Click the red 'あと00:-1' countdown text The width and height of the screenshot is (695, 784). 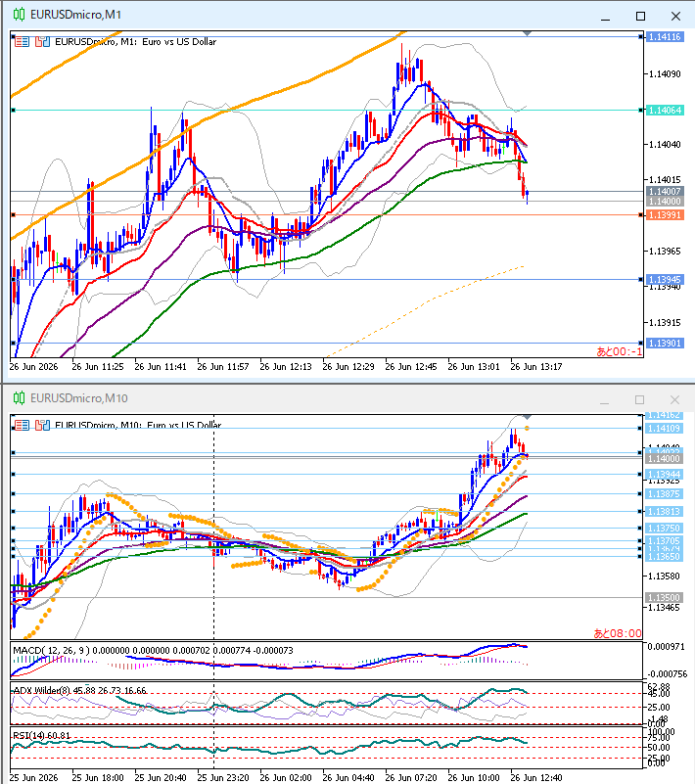click(619, 351)
